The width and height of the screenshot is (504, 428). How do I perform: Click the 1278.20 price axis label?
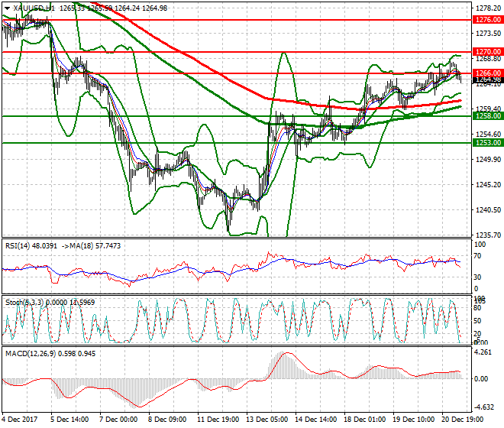pos(488,8)
